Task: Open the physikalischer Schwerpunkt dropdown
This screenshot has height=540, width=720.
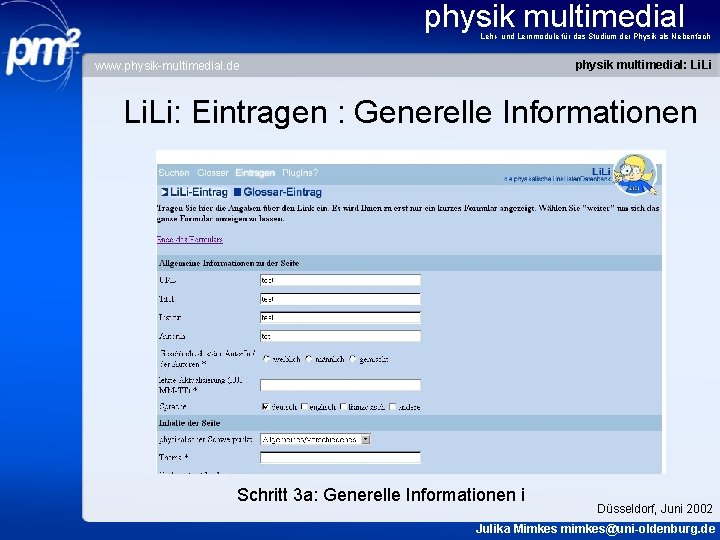Action: [x=315, y=439]
